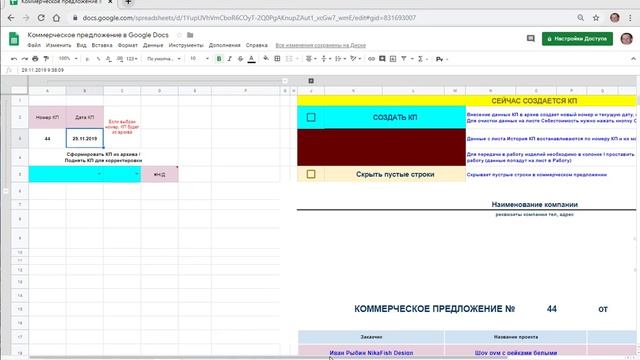This screenshot has height=360, width=640.
Task: Open the Справка menu
Action: coord(257,45)
